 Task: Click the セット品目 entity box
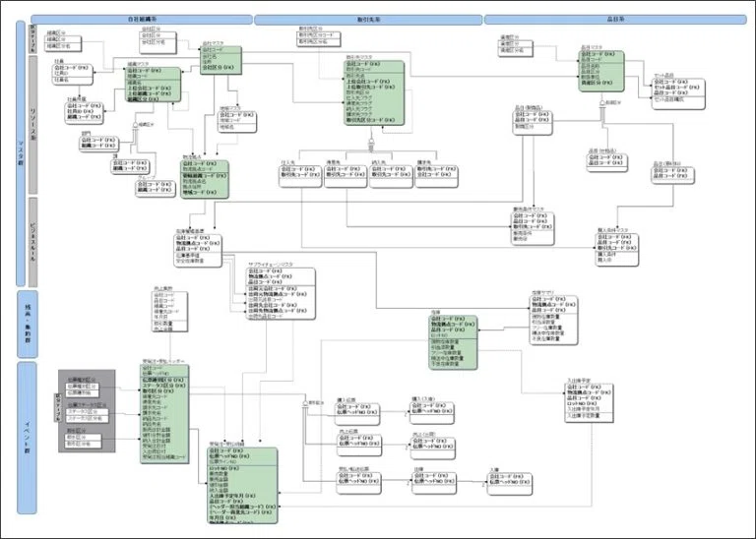pos(678,93)
